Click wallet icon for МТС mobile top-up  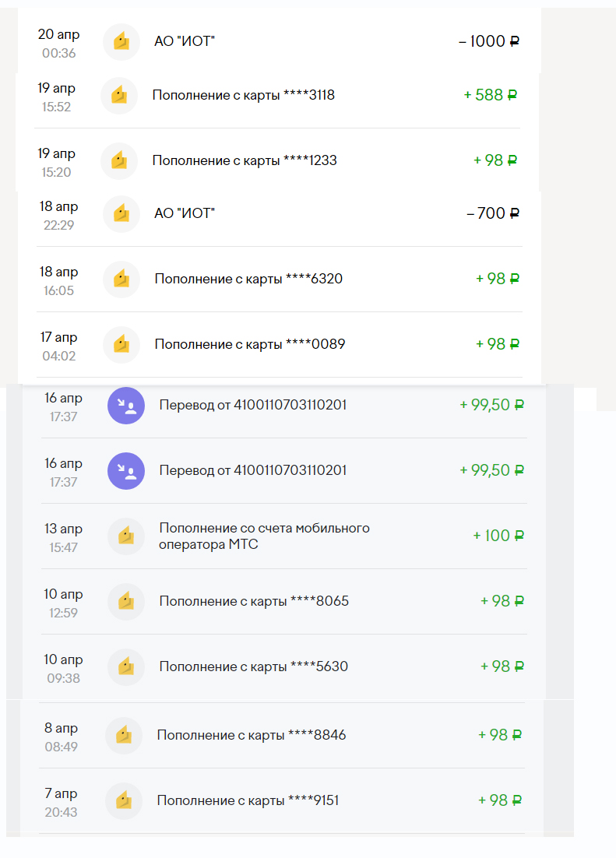tap(125, 536)
